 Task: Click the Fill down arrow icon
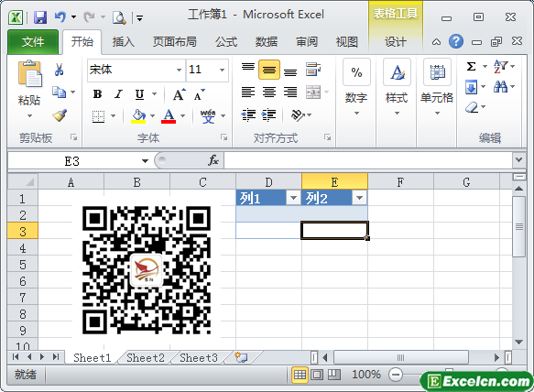pos(472,87)
